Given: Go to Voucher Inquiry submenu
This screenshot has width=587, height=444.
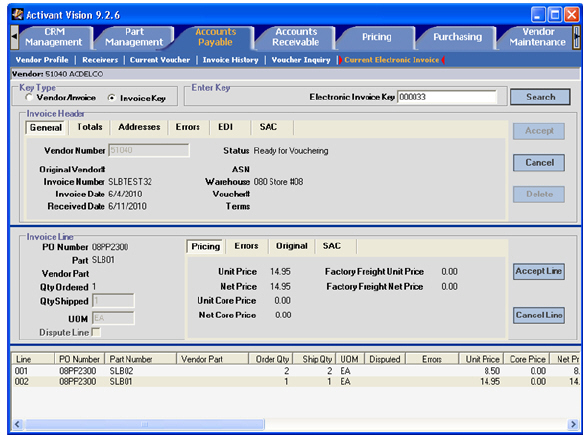Looking at the screenshot, I should tap(301, 60).
